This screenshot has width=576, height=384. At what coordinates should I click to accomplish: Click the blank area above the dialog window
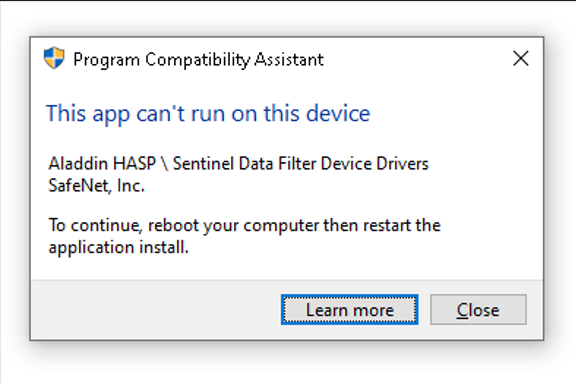coord(287,18)
